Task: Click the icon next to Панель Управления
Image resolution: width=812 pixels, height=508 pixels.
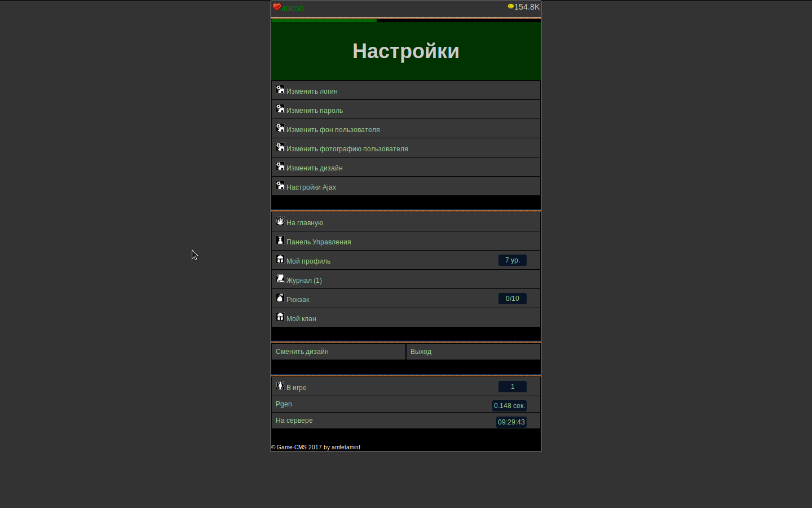Action: coord(280,240)
